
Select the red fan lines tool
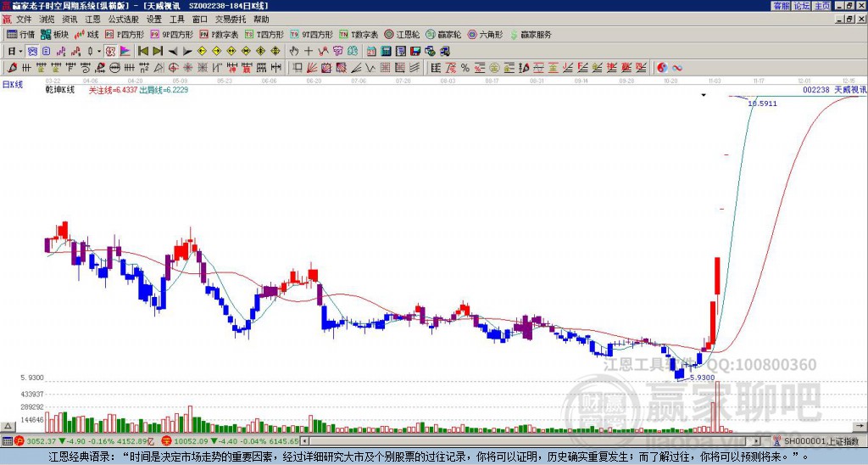pyautogui.click(x=312, y=68)
